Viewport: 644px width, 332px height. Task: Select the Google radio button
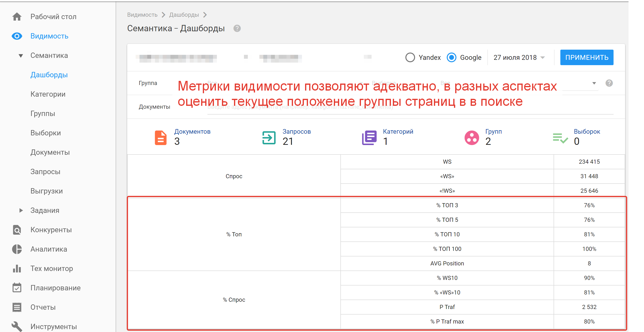point(452,57)
